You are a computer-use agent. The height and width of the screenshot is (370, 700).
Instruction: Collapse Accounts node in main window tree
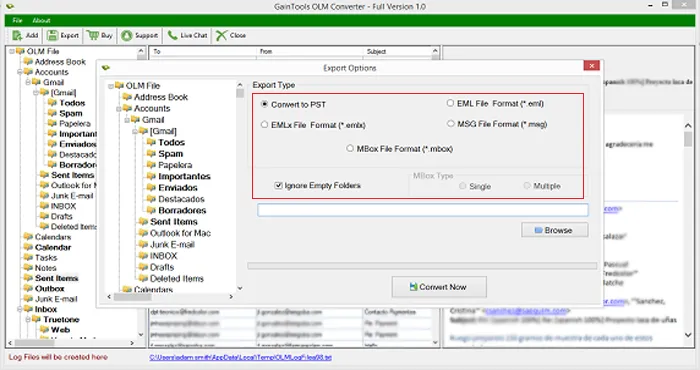20,72
